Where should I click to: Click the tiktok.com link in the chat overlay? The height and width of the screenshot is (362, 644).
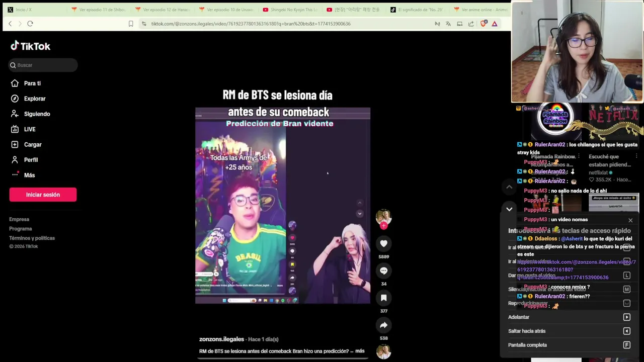576,269
